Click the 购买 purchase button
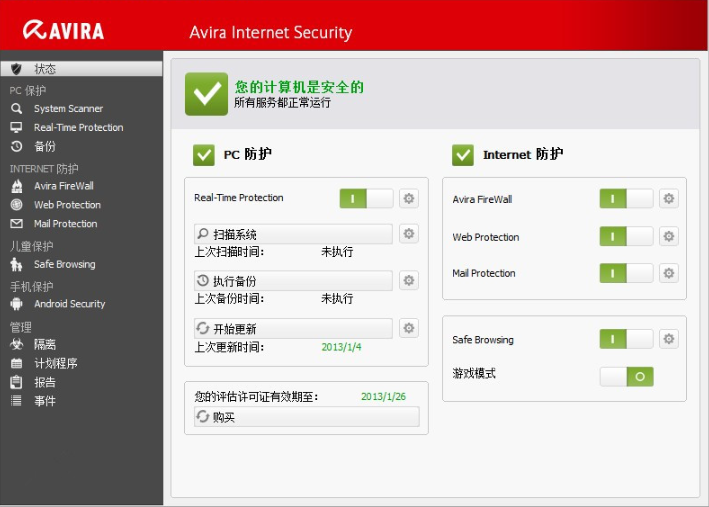The image size is (709, 507). click(x=306, y=417)
